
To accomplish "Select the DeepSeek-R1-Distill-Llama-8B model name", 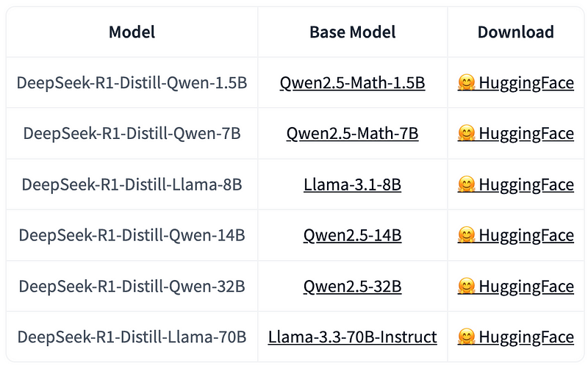I will (x=132, y=184).
